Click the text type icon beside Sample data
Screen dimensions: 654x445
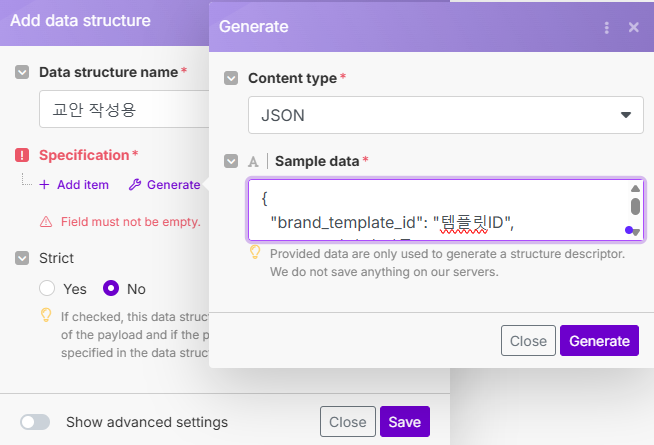click(254, 160)
